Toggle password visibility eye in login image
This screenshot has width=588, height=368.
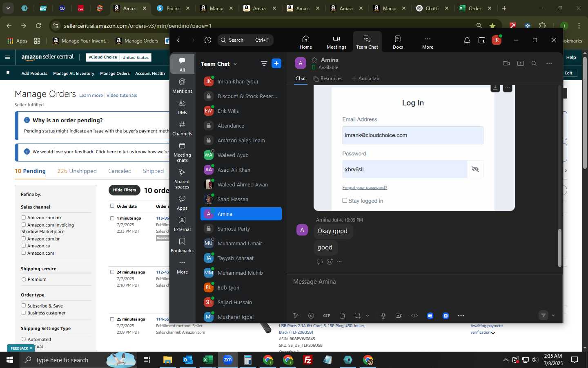475,169
